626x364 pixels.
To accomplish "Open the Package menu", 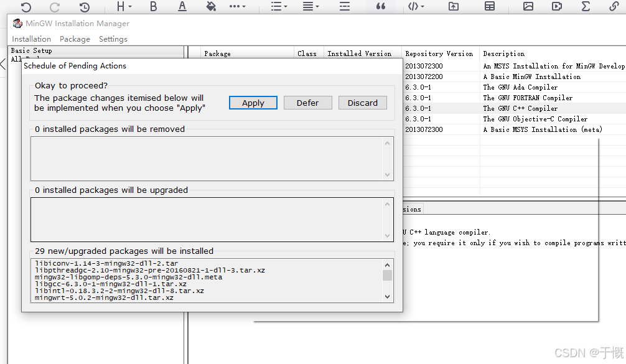I will [x=75, y=39].
